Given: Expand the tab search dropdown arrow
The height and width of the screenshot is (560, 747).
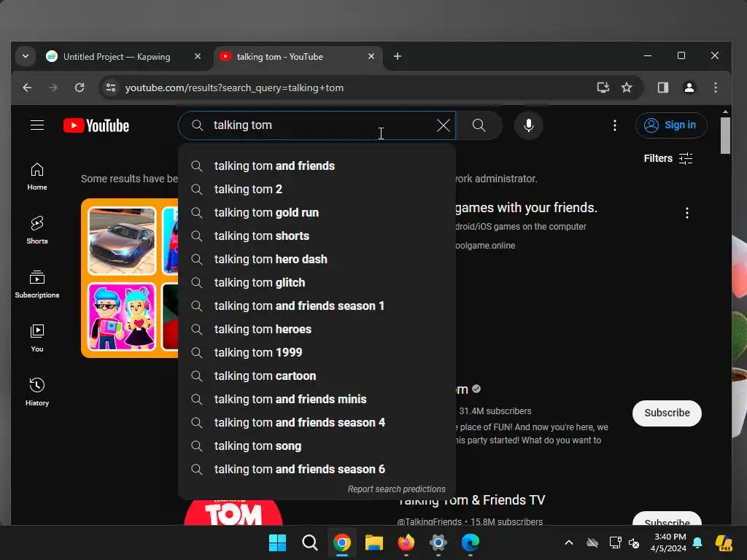Looking at the screenshot, I should tap(26, 57).
